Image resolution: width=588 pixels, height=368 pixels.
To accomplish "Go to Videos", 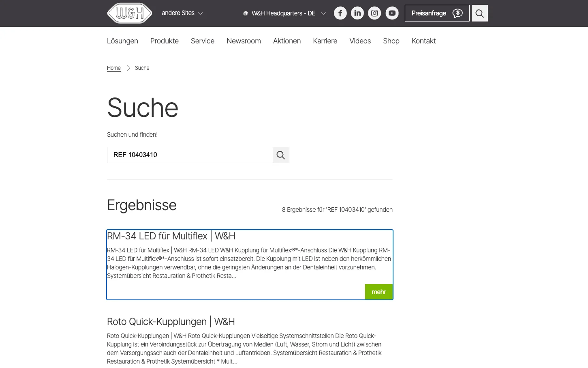I will pyautogui.click(x=360, y=41).
